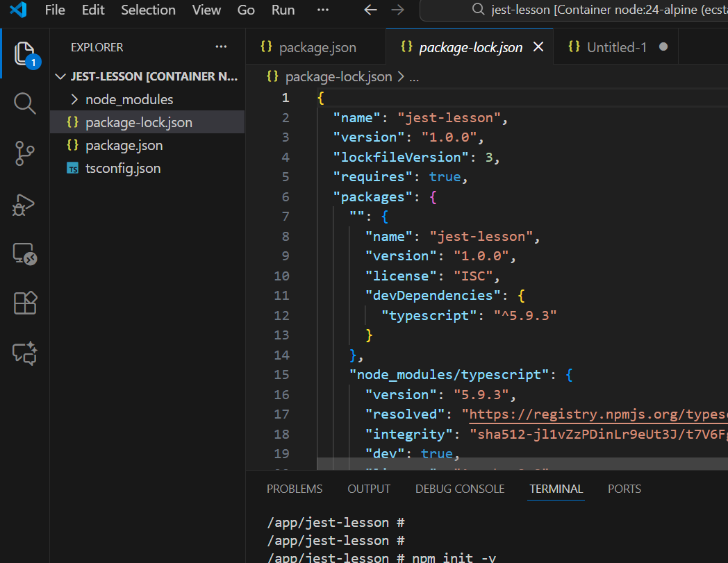
Task: Click line number 15 in the gutter
Action: click(281, 375)
